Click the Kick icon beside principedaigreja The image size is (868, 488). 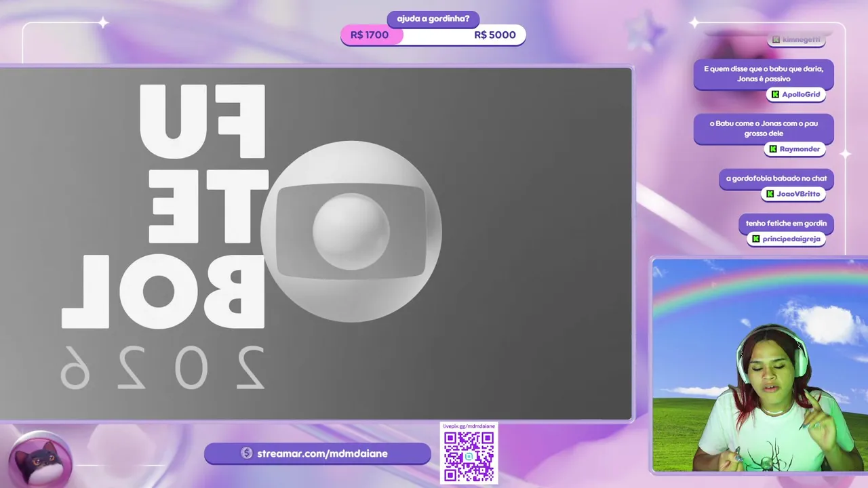[x=755, y=239]
